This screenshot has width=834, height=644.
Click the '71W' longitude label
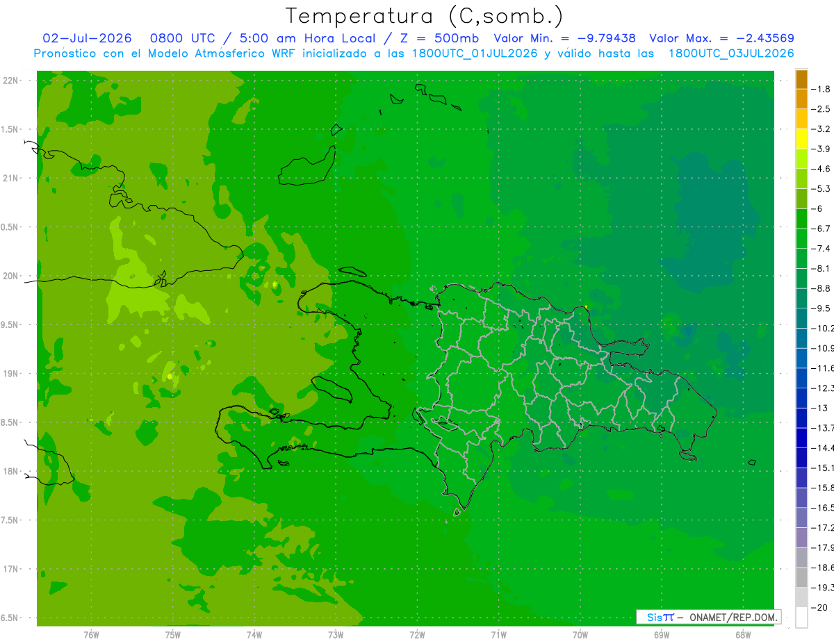click(498, 634)
